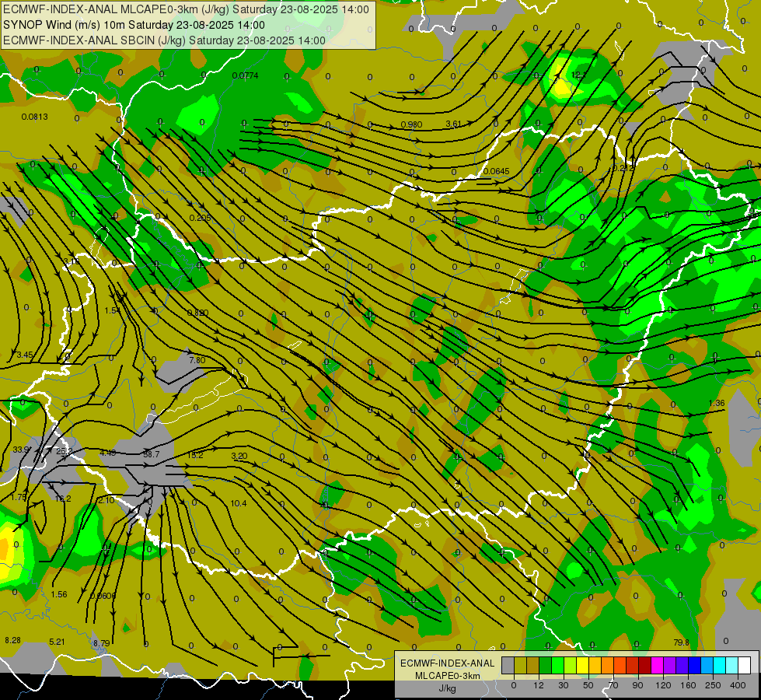Image resolution: width=761 pixels, height=700 pixels.
Task: Click legend tick label '12'
Action: 539,685
